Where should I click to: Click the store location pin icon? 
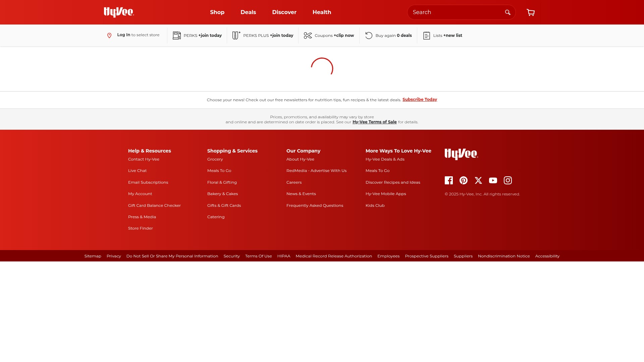[109, 36]
